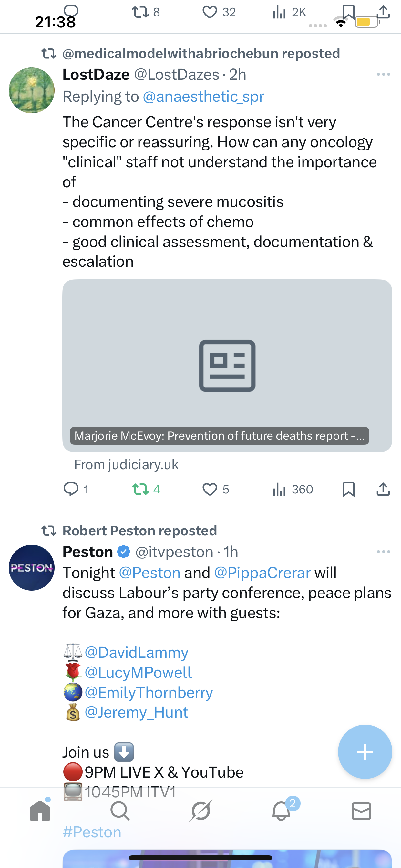Open Notifications with 2 unread
401x868 pixels.
pos(281,811)
